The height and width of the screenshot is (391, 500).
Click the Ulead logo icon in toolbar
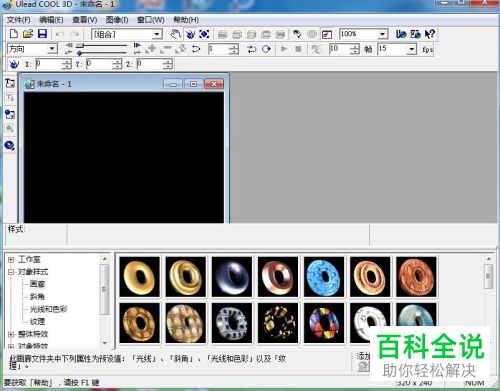[x=401, y=34]
